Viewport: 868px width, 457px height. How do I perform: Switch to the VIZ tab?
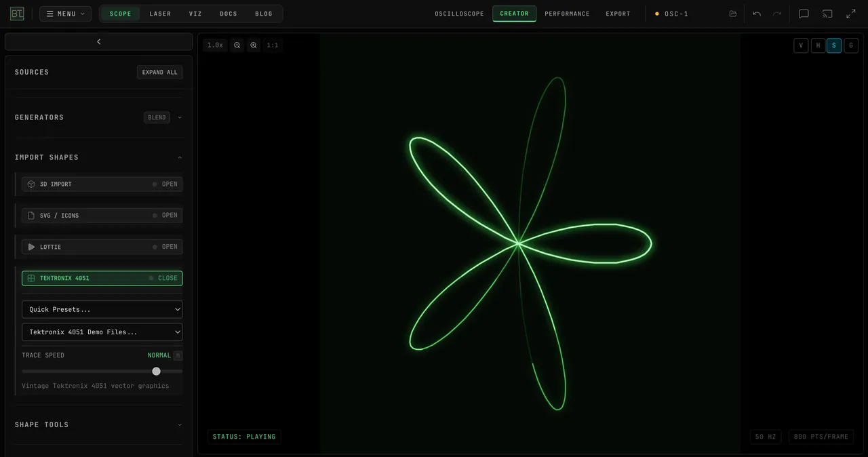196,14
